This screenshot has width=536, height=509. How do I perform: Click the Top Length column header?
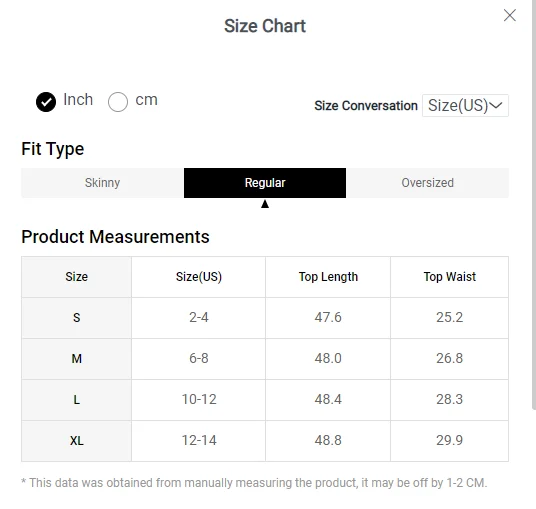point(328,277)
